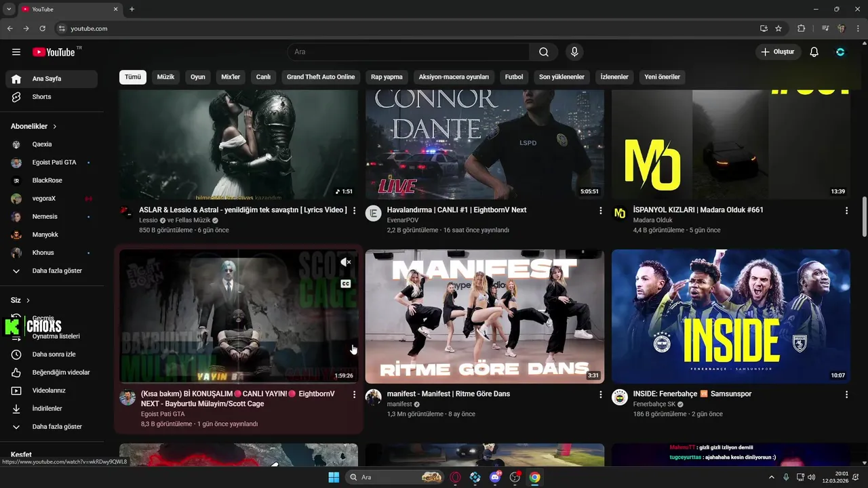The image size is (868, 488).
Task: Click the taskbar volume icon
Action: pos(812,477)
